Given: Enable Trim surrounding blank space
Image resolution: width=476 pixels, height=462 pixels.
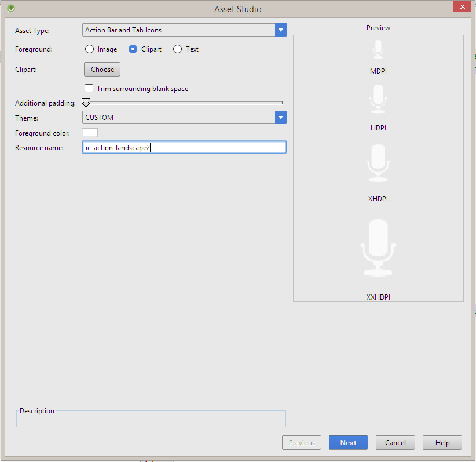Looking at the screenshot, I should coord(89,88).
